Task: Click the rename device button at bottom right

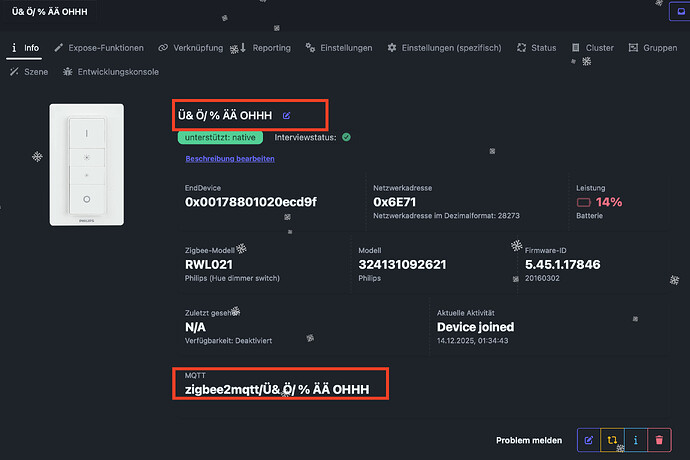Action: tap(589, 440)
